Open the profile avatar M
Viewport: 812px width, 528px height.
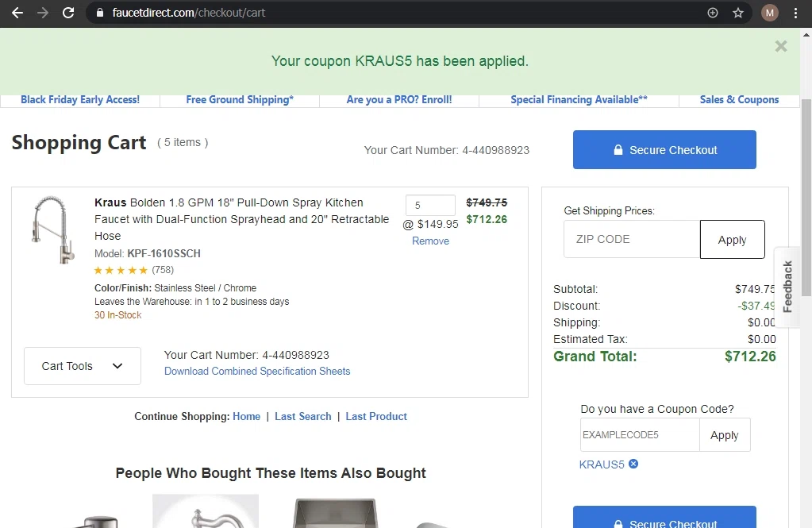[x=770, y=13]
